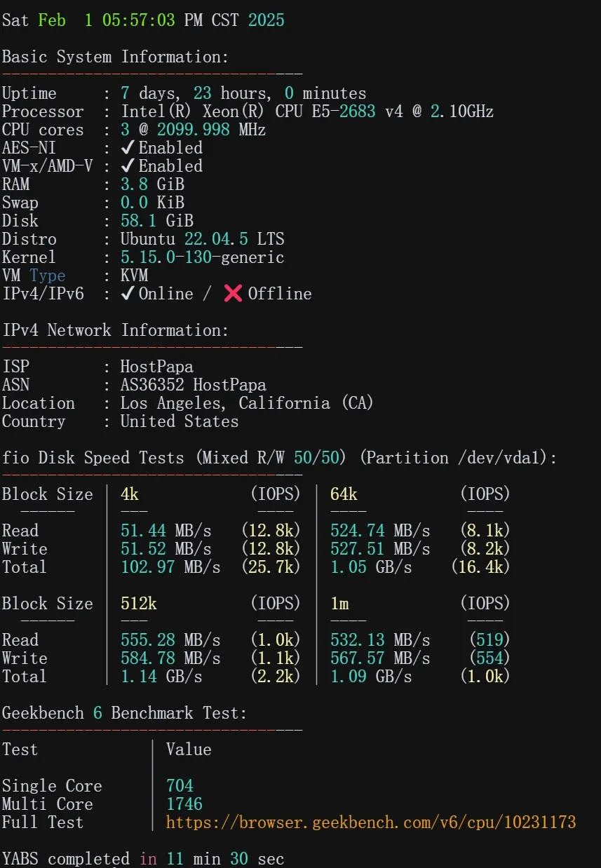Click the date line at top
The image size is (601, 868).
(143, 20)
